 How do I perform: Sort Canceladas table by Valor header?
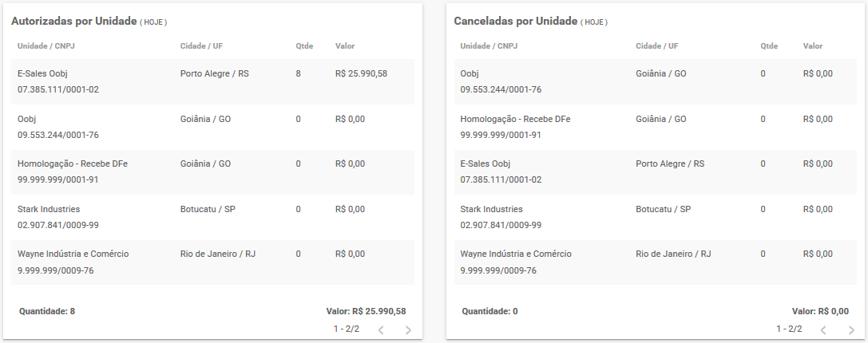pyautogui.click(x=813, y=46)
